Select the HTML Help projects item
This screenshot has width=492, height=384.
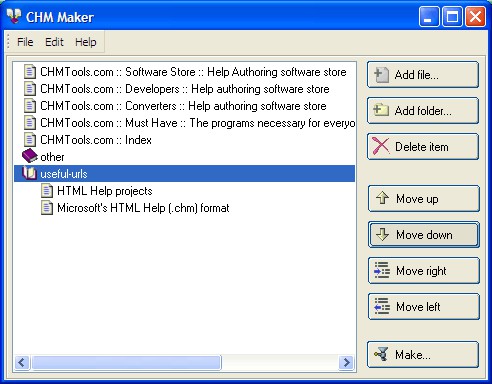coord(105,191)
